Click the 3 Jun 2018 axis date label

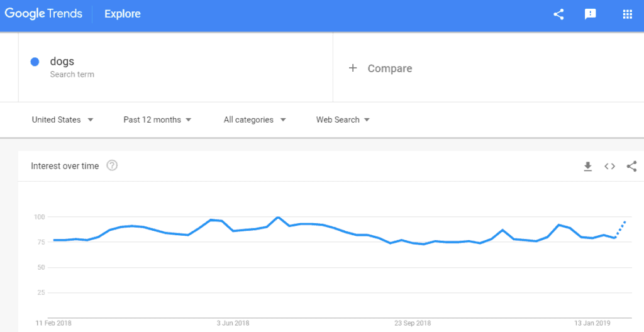pyautogui.click(x=233, y=323)
